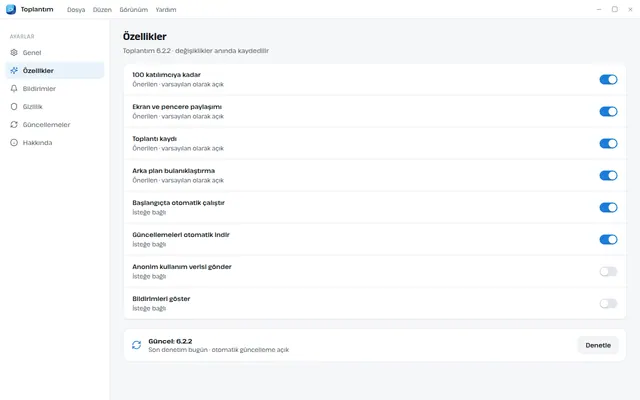Click the Gizlilik shield icon

click(x=14, y=107)
